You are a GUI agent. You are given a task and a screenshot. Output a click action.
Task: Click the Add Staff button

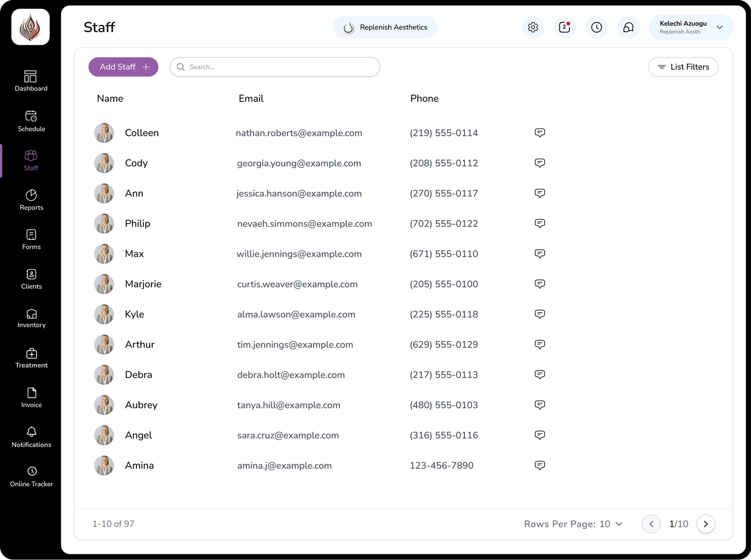123,67
